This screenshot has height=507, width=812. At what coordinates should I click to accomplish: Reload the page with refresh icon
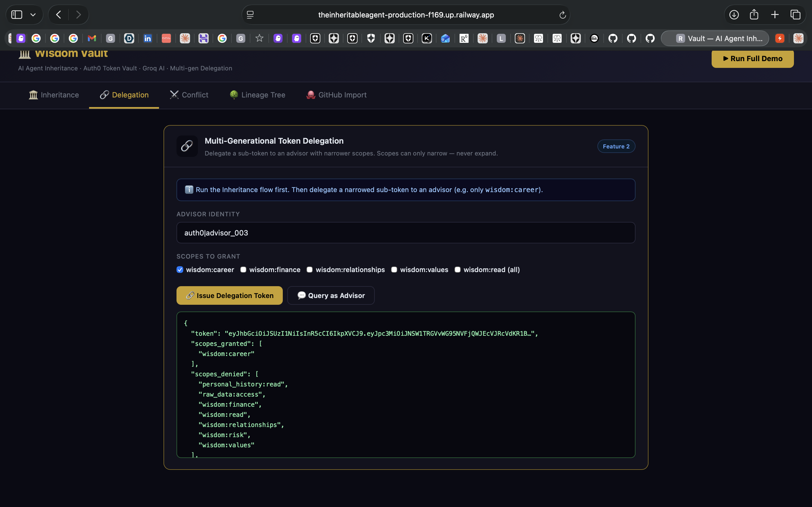coord(562,15)
